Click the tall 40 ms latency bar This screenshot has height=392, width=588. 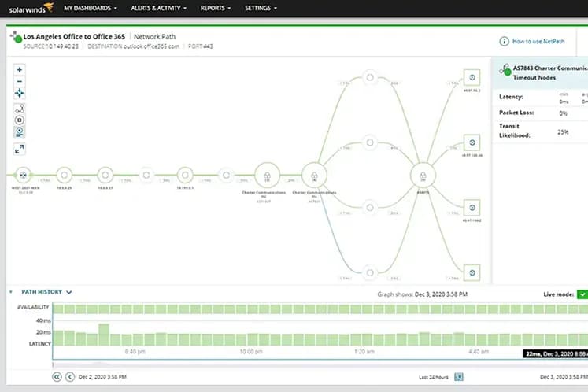[x=104, y=335]
